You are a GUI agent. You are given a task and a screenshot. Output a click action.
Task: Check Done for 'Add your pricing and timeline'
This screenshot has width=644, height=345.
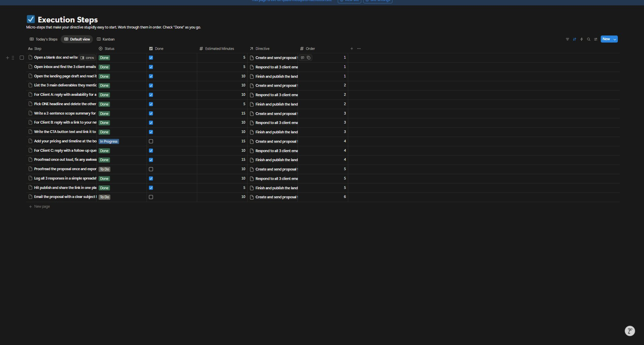point(151,141)
